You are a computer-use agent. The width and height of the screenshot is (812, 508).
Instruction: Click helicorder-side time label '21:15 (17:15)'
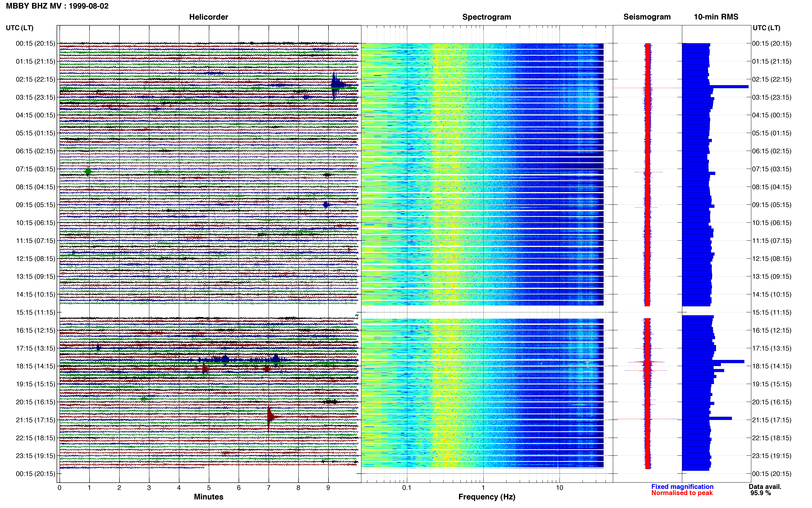36,420
